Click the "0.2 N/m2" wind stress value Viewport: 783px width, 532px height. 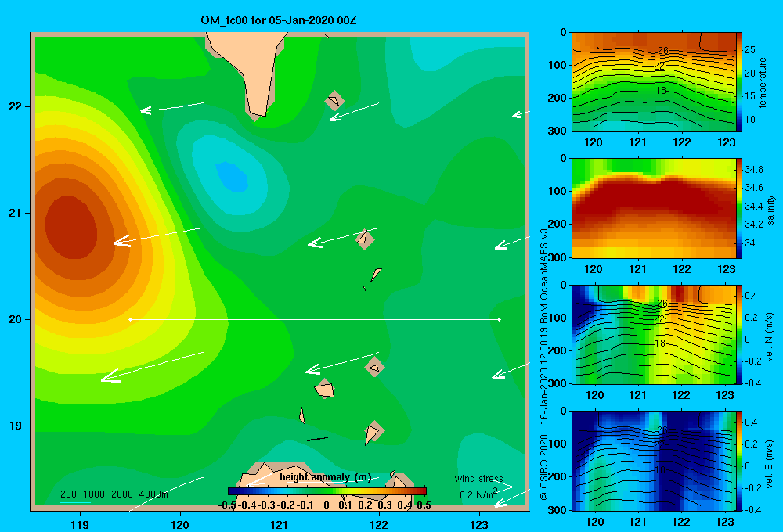(478, 494)
